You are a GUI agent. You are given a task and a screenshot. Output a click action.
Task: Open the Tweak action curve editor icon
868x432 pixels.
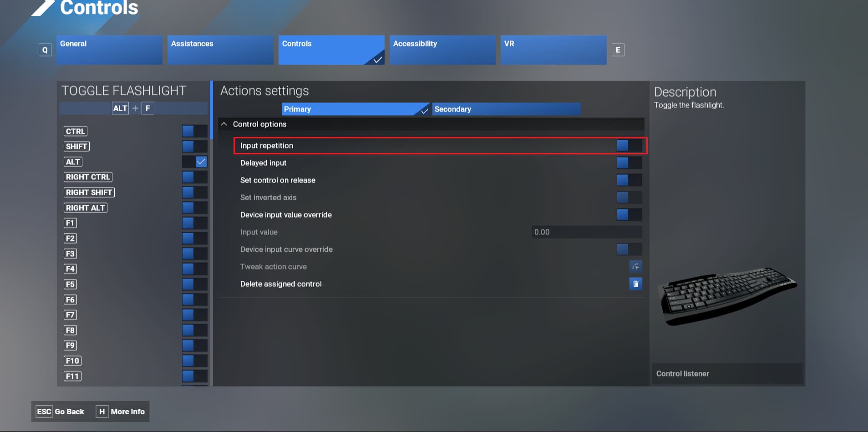click(x=635, y=266)
